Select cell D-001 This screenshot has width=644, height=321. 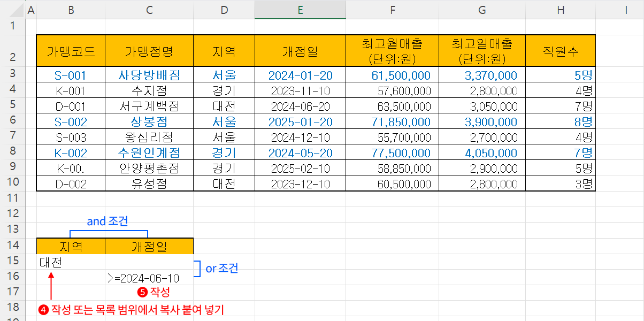[x=71, y=105]
